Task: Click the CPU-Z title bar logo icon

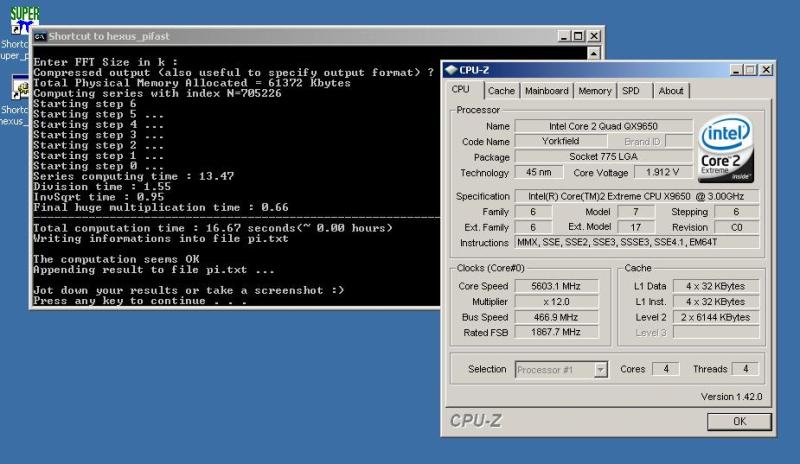Action: coord(451,70)
